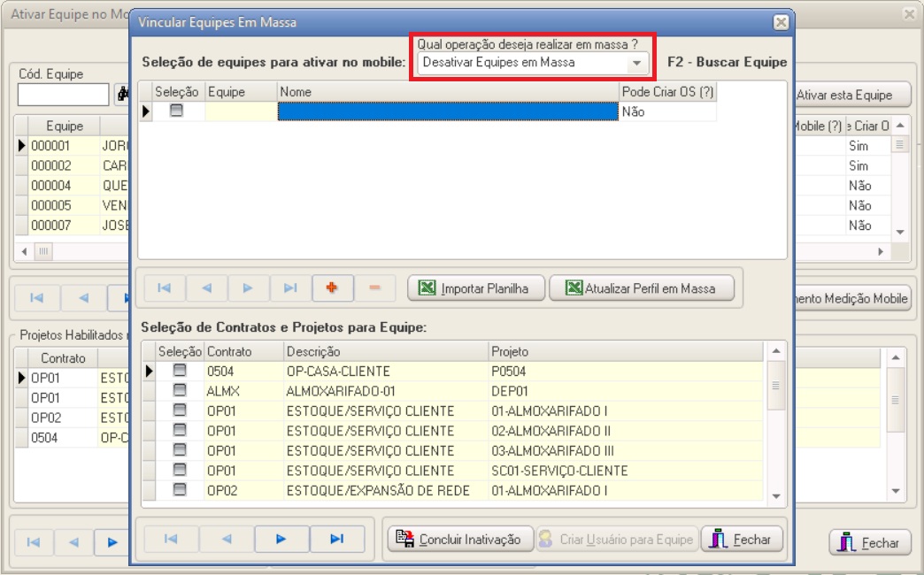Open the mass operation dropdown
The width and height of the screenshot is (924, 575).
pos(635,63)
